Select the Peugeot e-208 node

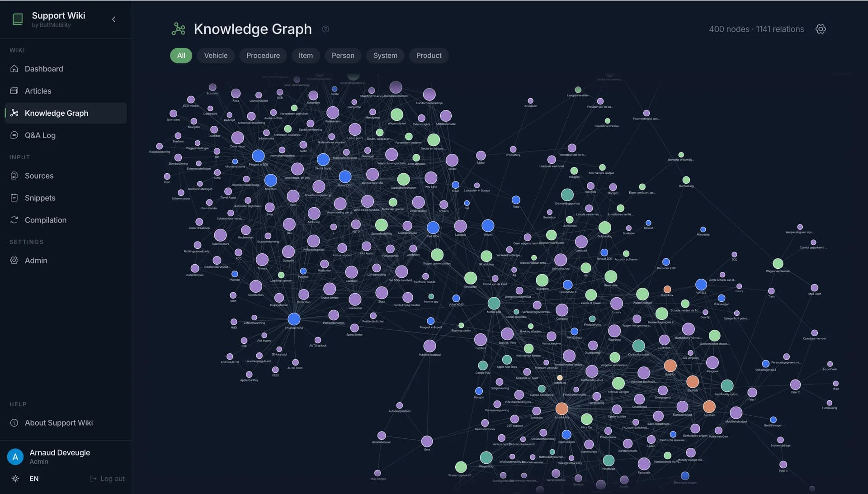click(x=258, y=156)
